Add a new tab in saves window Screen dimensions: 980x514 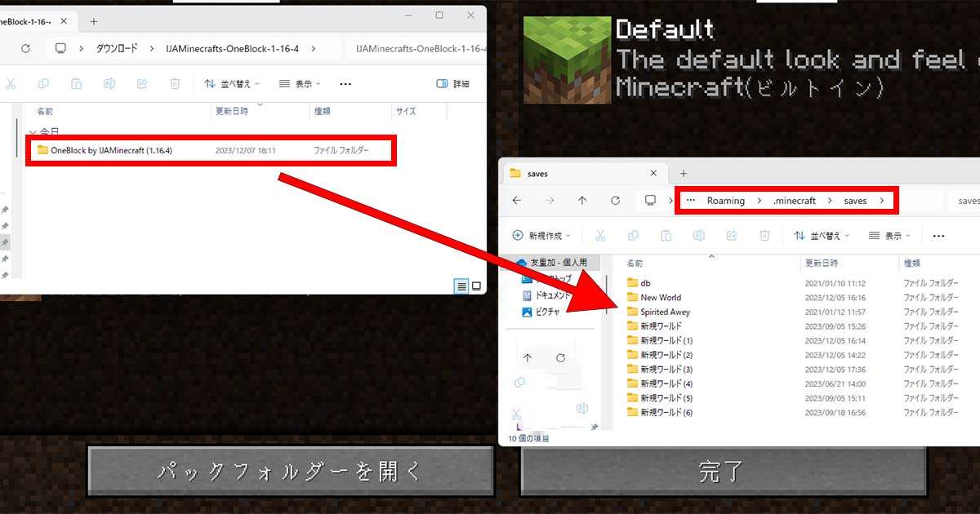click(684, 173)
